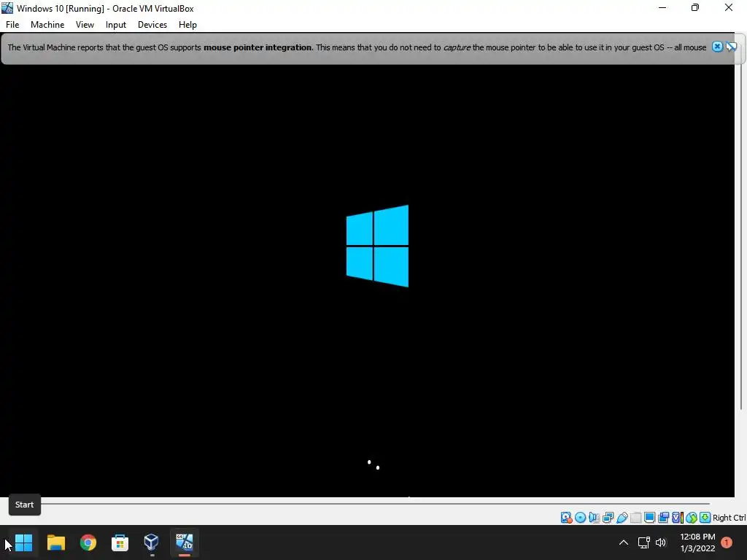Select the Windows 10 VM taskbar icon

pyautogui.click(x=185, y=542)
